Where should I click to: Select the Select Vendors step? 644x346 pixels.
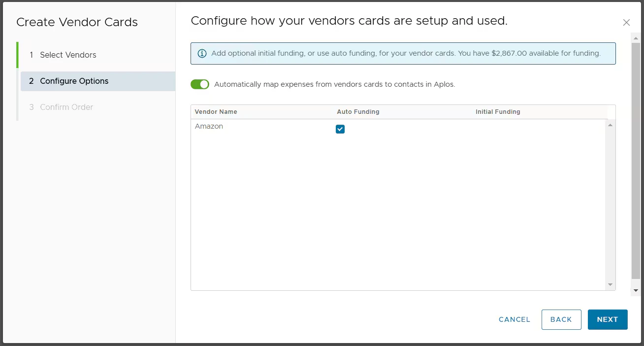68,55
